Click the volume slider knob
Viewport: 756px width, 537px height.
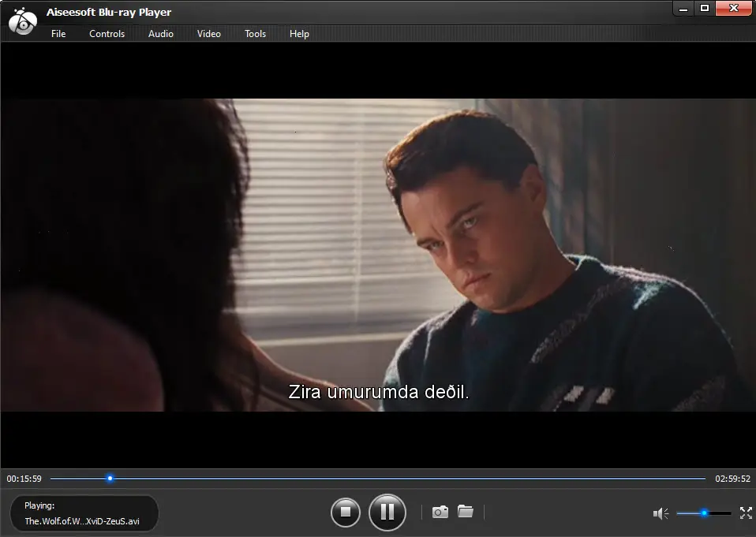click(705, 513)
